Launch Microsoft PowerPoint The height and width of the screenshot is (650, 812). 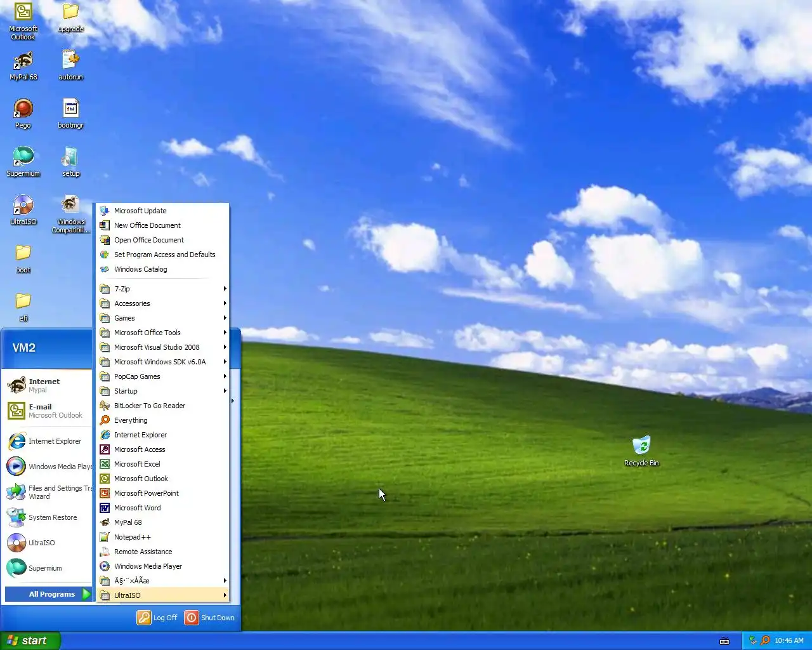162,493
